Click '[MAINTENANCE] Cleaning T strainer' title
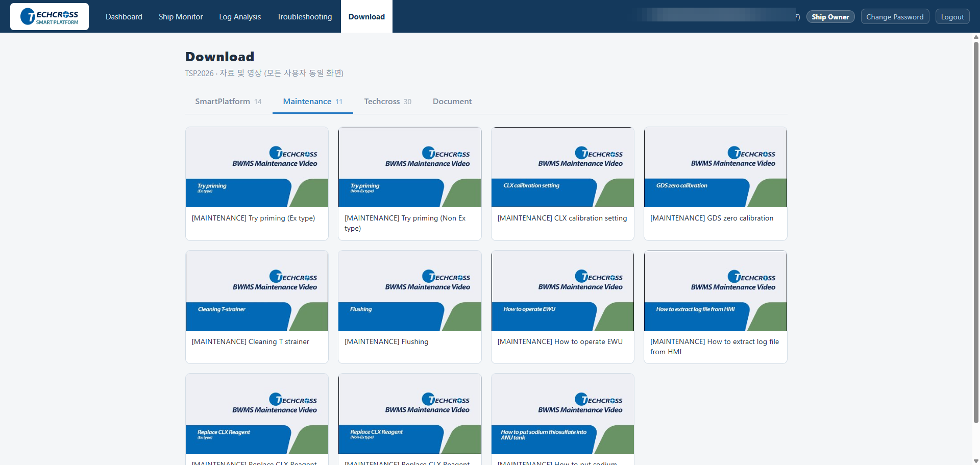The width and height of the screenshot is (980, 465). (251, 341)
